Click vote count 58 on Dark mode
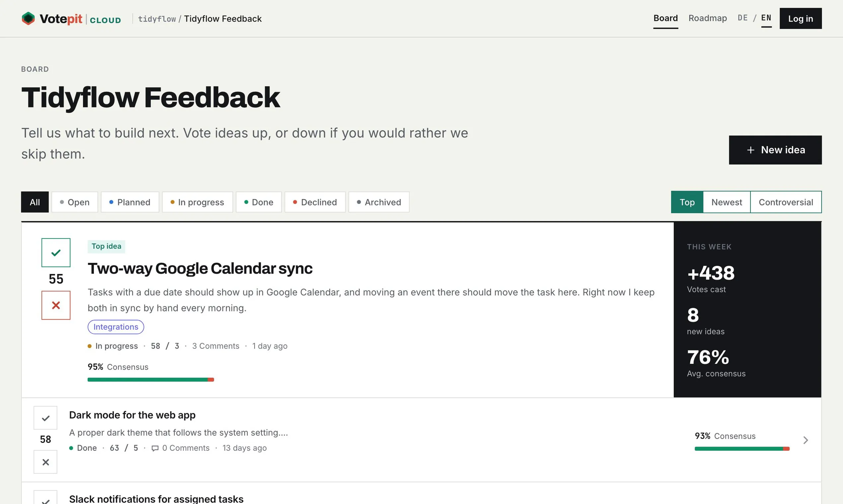This screenshot has width=843, height=504. [45, 439]
